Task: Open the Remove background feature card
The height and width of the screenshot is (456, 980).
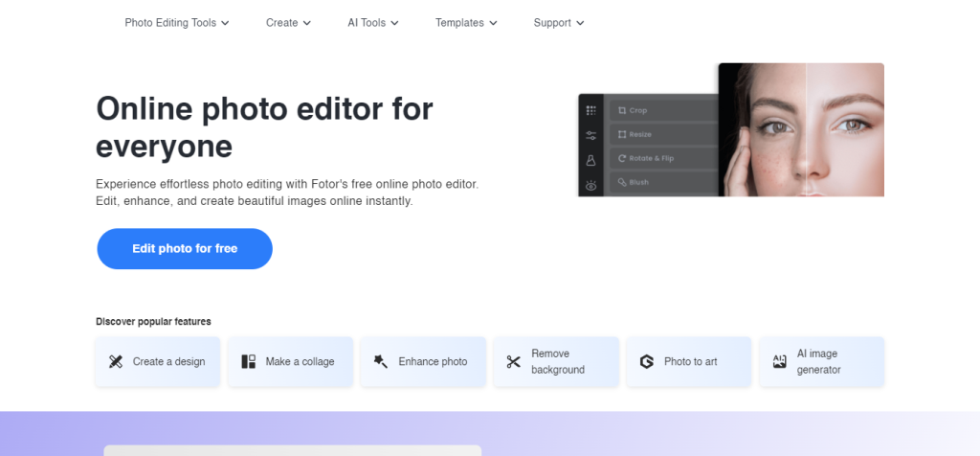Action: tap(556, 361)
